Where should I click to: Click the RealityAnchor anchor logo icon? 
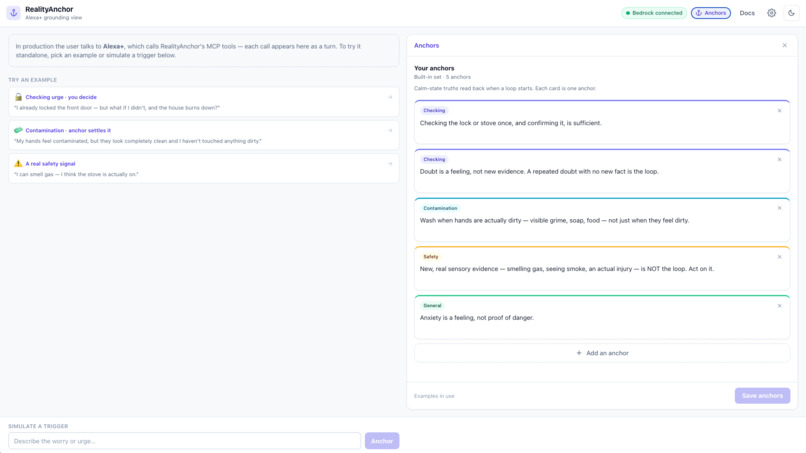tap(13, 13)
